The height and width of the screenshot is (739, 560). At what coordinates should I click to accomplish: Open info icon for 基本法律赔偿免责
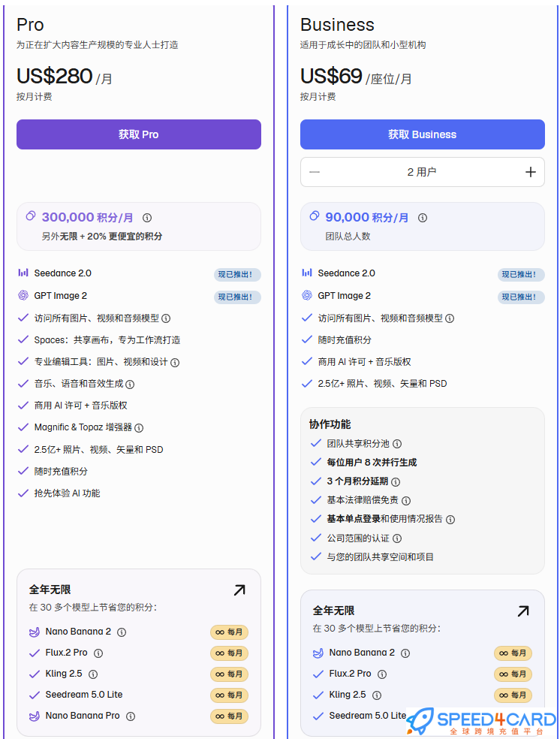coord(406,500)
